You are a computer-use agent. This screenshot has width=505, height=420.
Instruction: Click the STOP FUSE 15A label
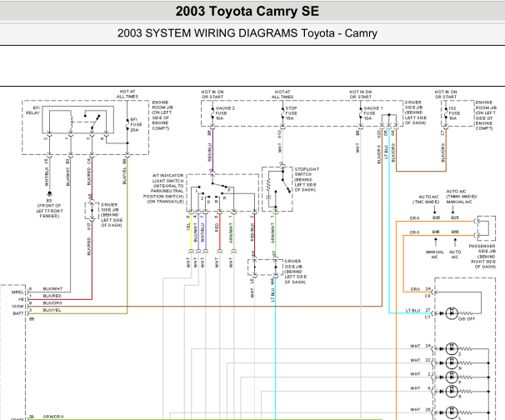pos(291,113)
